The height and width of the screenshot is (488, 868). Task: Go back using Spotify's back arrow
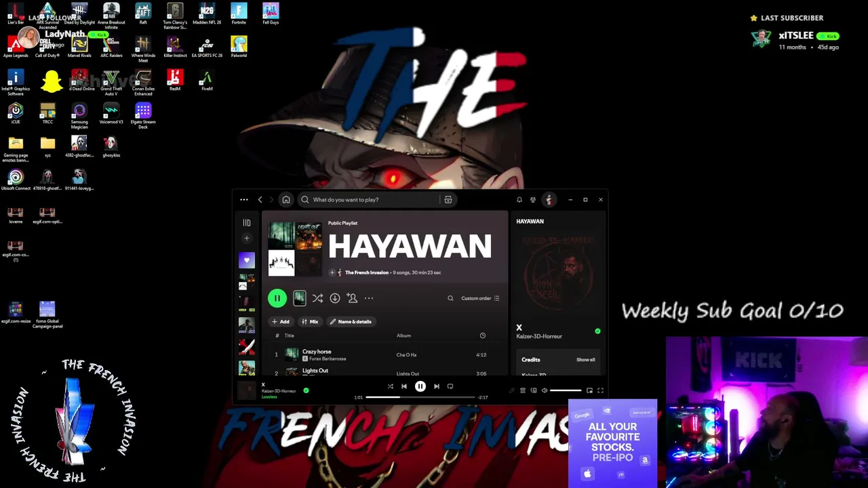(x=260, y=200)
